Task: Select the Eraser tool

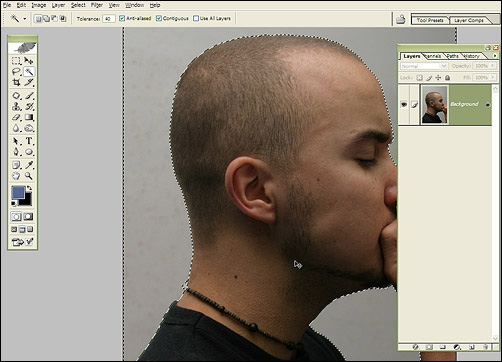Action: 16,117
